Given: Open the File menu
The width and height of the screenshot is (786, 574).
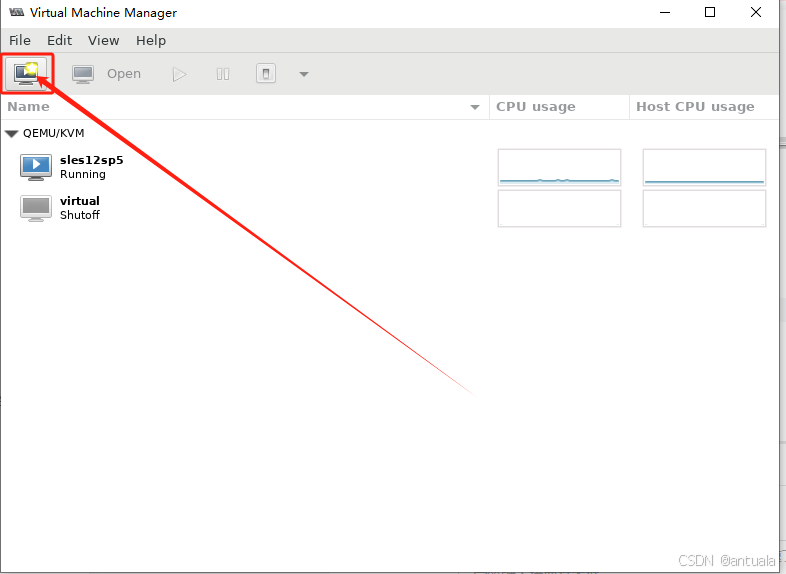Looking at the screenshot, I should [x=20, y=41].
